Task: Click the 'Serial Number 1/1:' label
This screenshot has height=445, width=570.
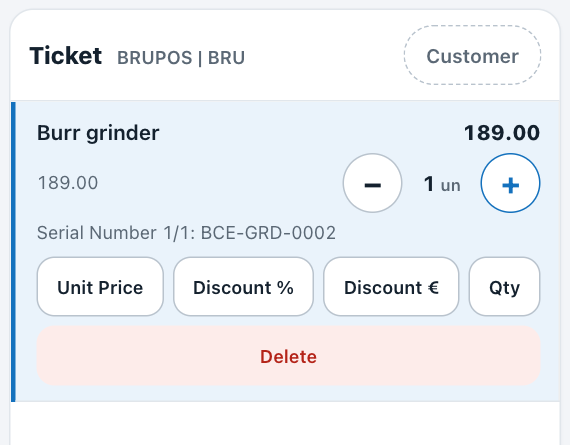Action: pos(117,233)
